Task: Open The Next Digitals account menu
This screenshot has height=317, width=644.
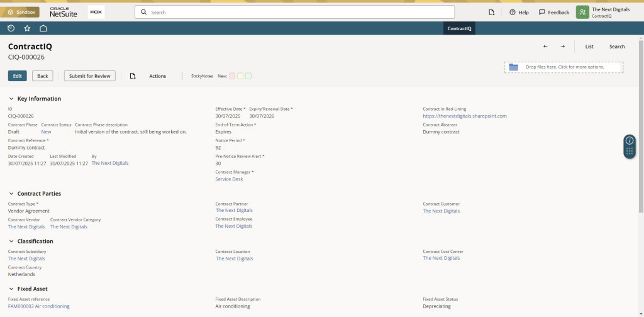Action: point(611,13)
